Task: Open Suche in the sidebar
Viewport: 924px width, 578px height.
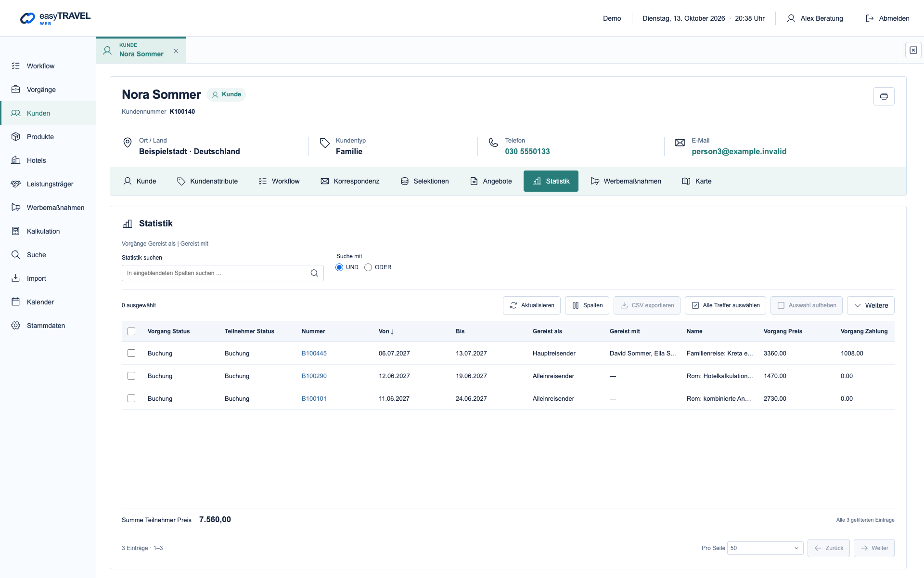Action: [x=48, y=255]
